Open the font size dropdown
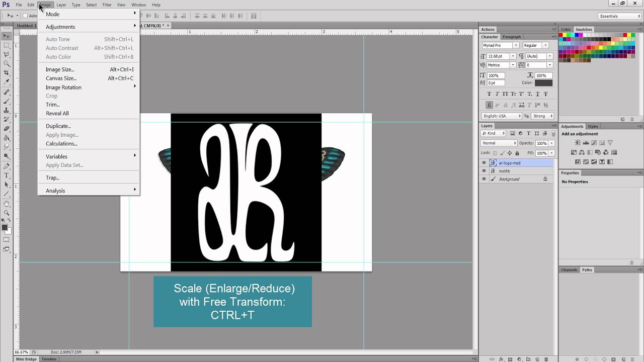This screenshot has height=362, width=644. (x=513, y=56)
